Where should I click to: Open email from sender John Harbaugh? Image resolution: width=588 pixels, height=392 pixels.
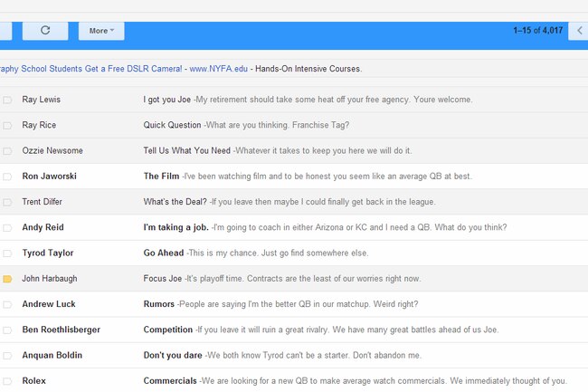pos(50,278)
